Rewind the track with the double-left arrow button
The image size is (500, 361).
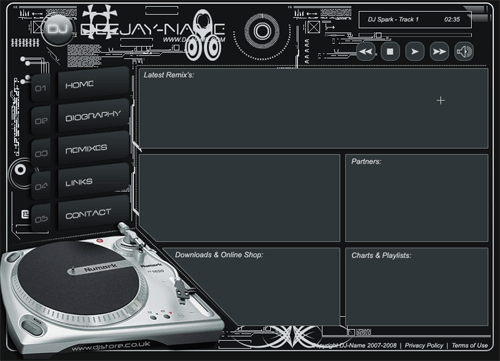[x=366, y=52]
